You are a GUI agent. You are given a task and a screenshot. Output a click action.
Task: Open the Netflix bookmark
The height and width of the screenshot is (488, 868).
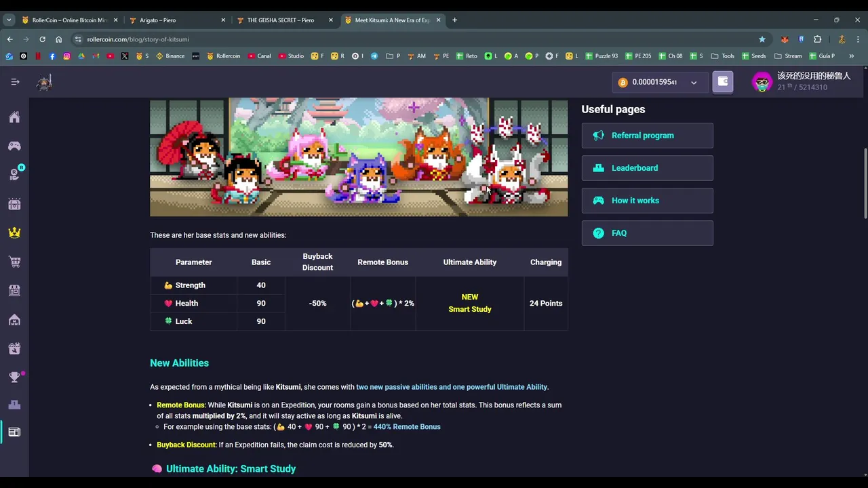[x=38, y=56]
